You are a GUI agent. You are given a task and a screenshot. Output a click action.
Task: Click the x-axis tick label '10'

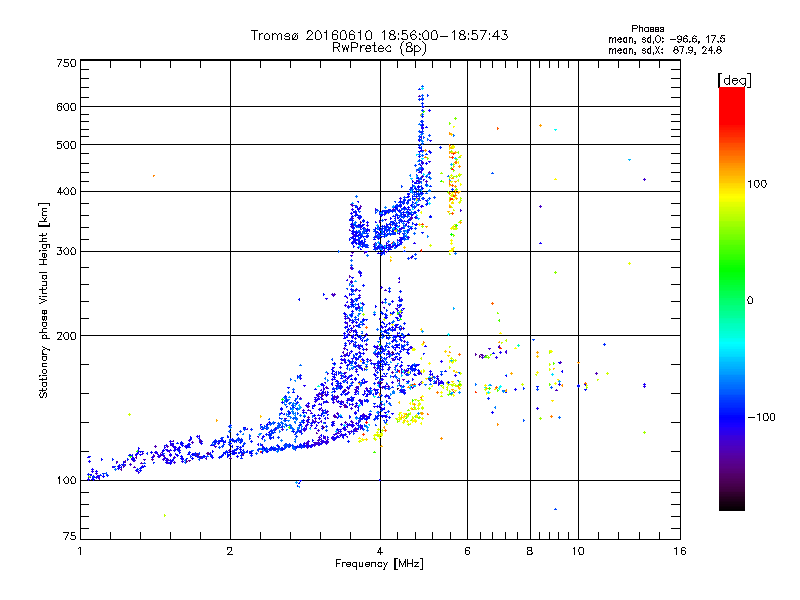[578, 551]
